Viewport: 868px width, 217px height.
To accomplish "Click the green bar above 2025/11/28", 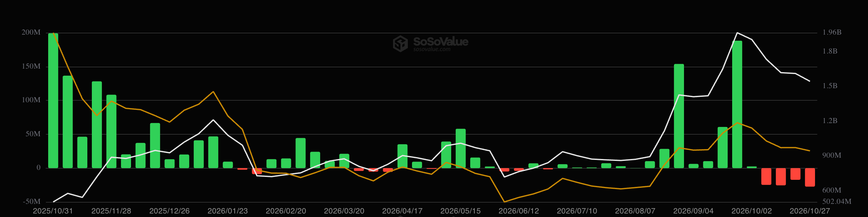I will click(111, 131).
